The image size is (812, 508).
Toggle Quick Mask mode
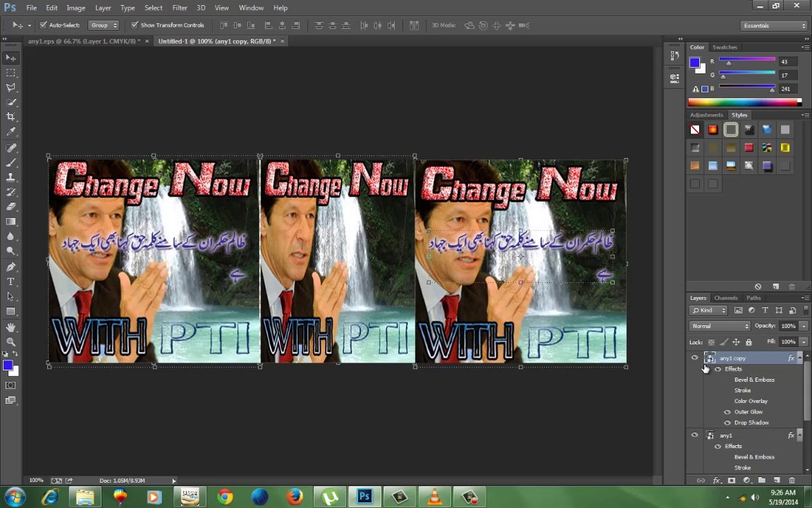[11, 385]
